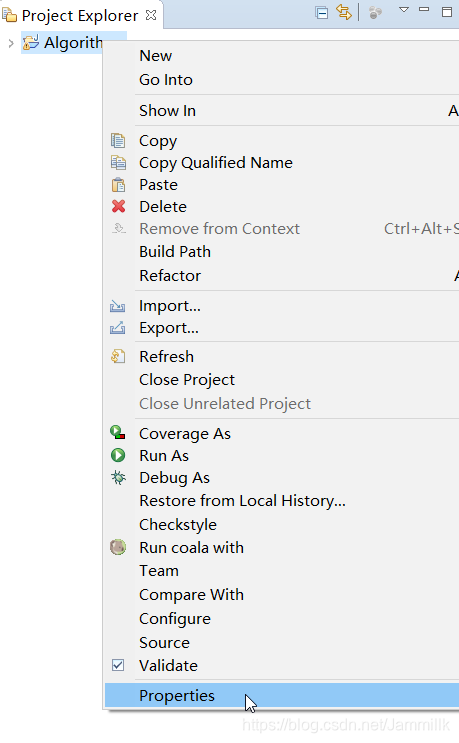The height and width of the screenshot is (743, 459).
Task: Expand the Algorithm project tree node
Action: [x=11, y=44]
